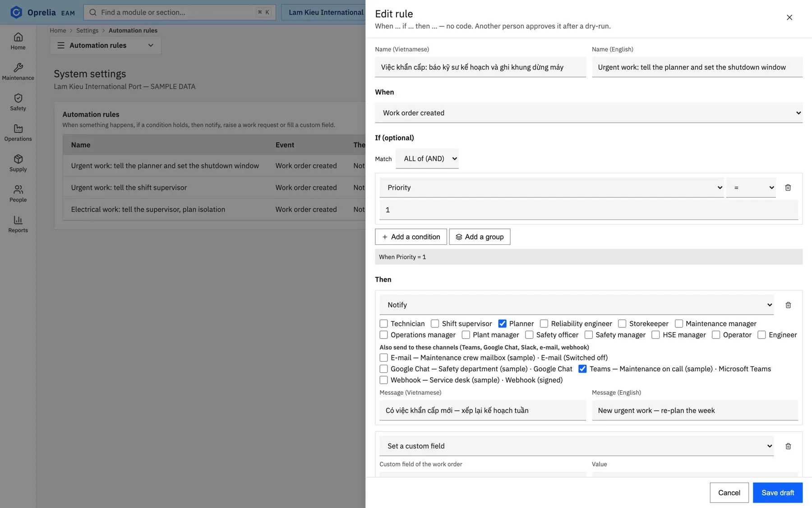Click Save draft button
The height and width of the screenshot is (508, 812).
coord(778,493)
